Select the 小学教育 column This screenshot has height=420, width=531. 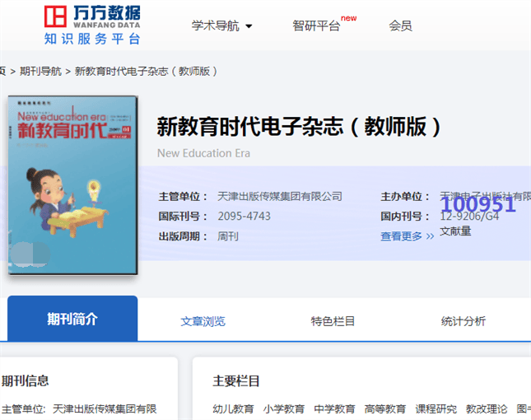tap(284, 408)
